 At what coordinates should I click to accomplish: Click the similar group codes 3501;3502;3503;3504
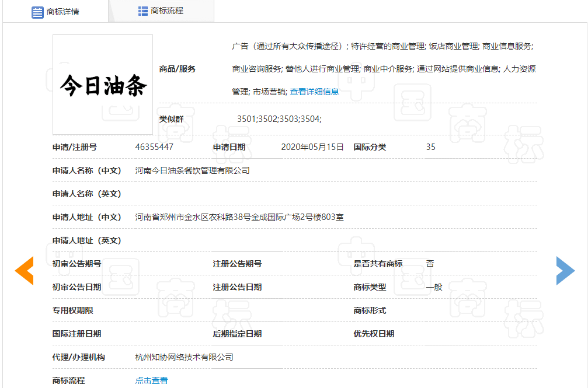click(x=279, y=119)
